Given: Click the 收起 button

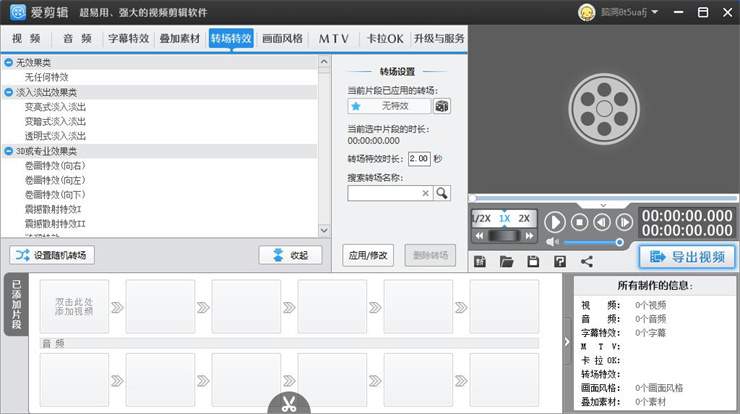Looking at the screenshot, I should point(290,255).
